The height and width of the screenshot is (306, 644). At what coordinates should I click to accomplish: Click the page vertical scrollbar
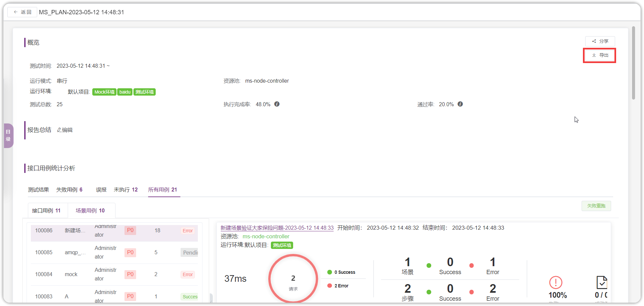[634, 63]
